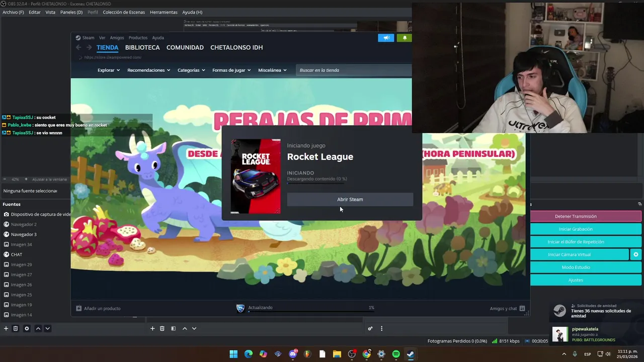Open Spotify from the taskbar
Screen dimensions: 644x362
pos(396,354)
